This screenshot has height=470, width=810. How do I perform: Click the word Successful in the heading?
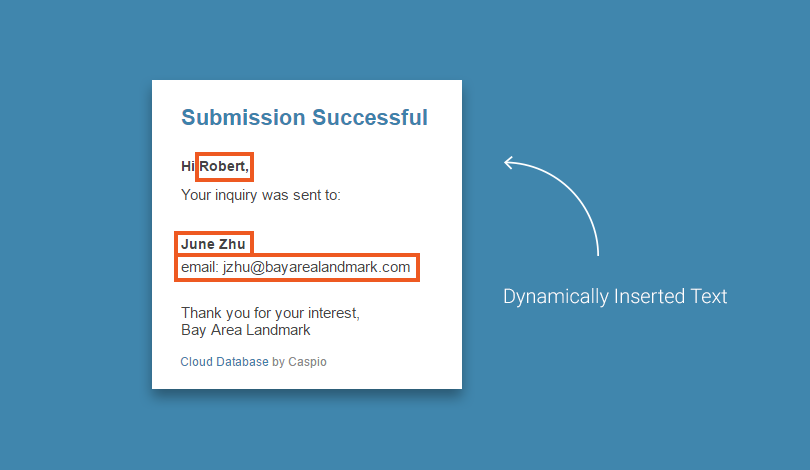click(370, 117)
